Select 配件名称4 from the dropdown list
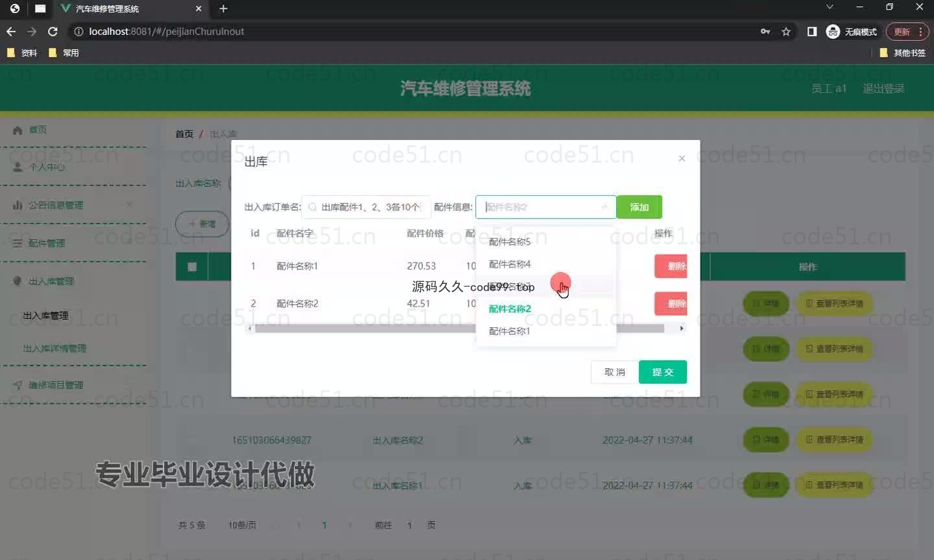The width and height of the screenshot is (934, 560). (545, 264)
